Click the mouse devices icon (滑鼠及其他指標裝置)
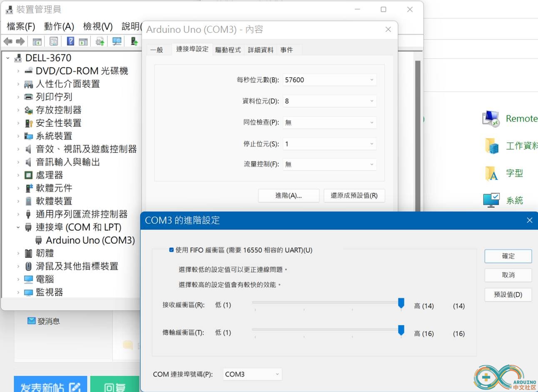 point(28,266)
